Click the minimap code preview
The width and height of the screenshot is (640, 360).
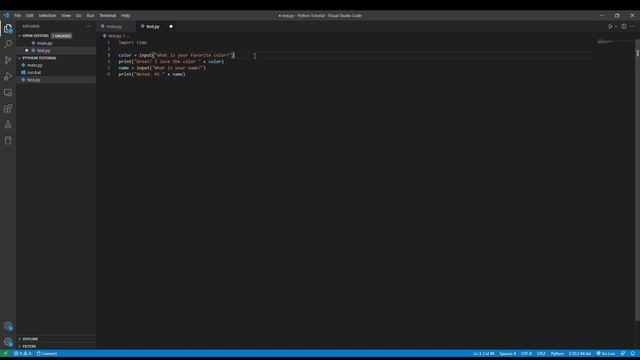tap(605, 42)
